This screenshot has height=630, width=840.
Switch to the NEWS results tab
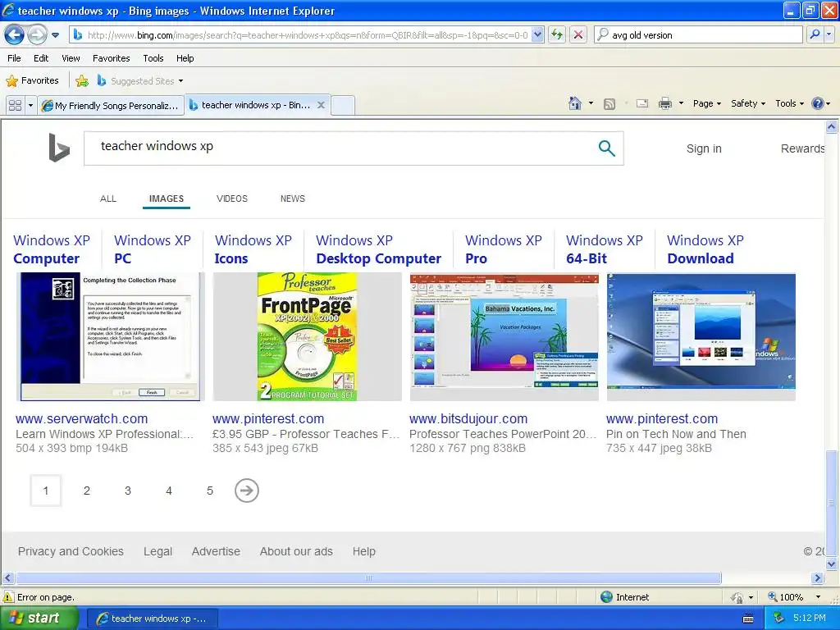(293, 199)
